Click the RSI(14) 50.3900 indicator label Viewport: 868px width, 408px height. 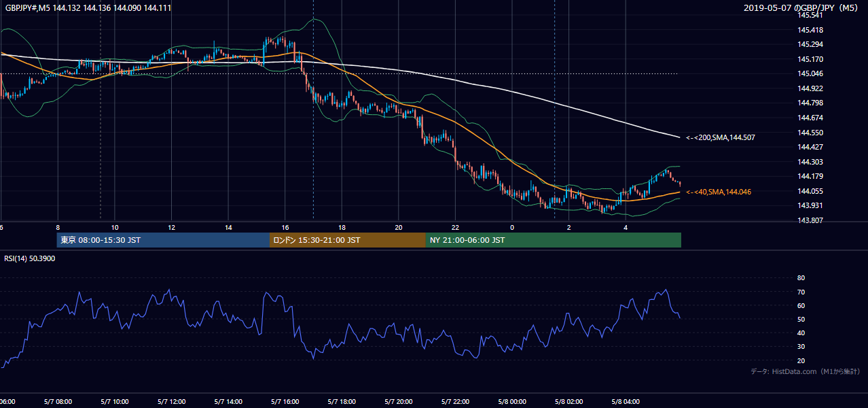point(30,258)
